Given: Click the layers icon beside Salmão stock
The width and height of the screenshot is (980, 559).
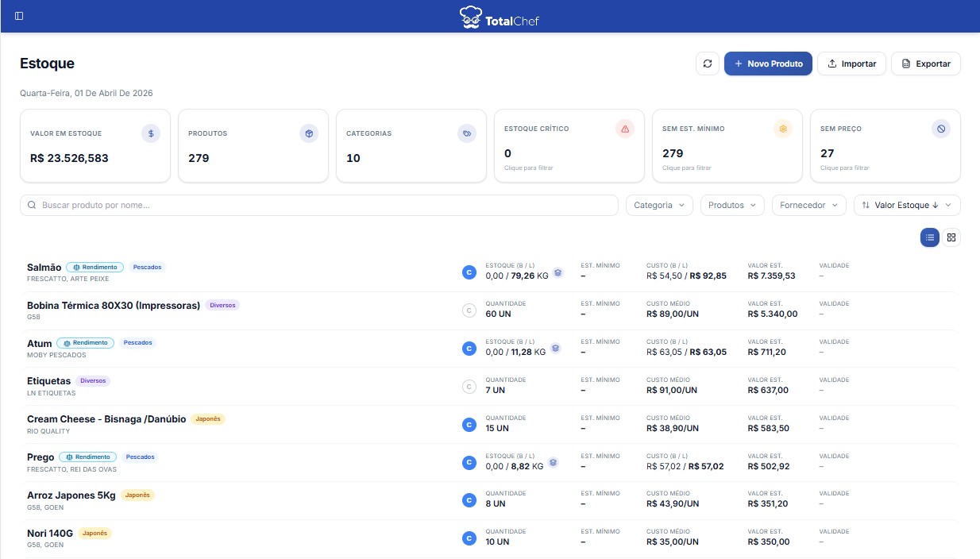Looking at the screenshot, I should (x=558, y=272).
